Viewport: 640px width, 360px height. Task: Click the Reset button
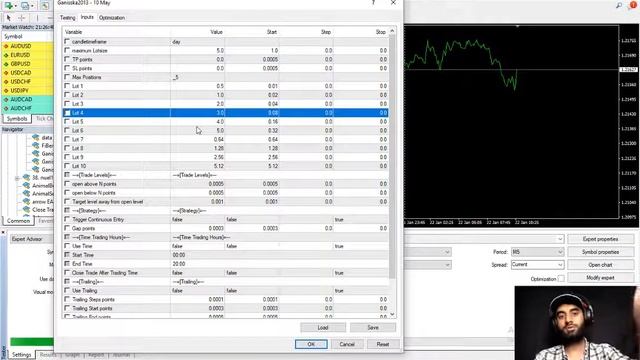coord(383,344)
